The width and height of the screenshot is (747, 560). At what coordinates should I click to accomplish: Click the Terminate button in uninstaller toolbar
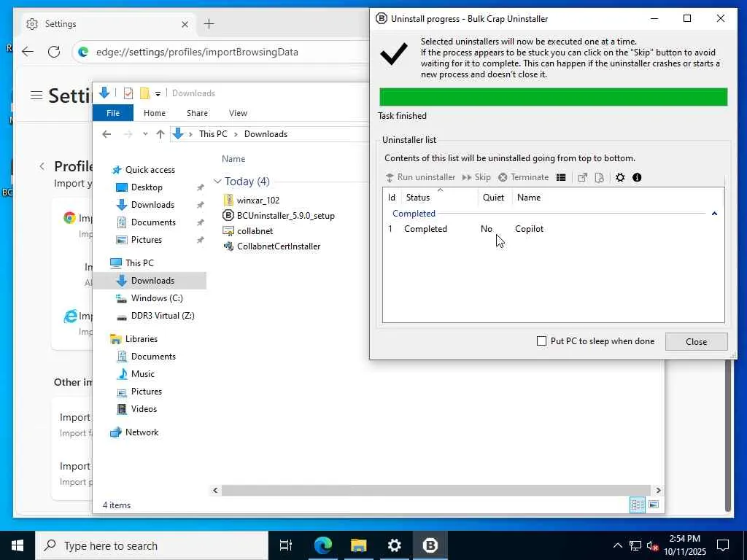click(x=524, y=177)
